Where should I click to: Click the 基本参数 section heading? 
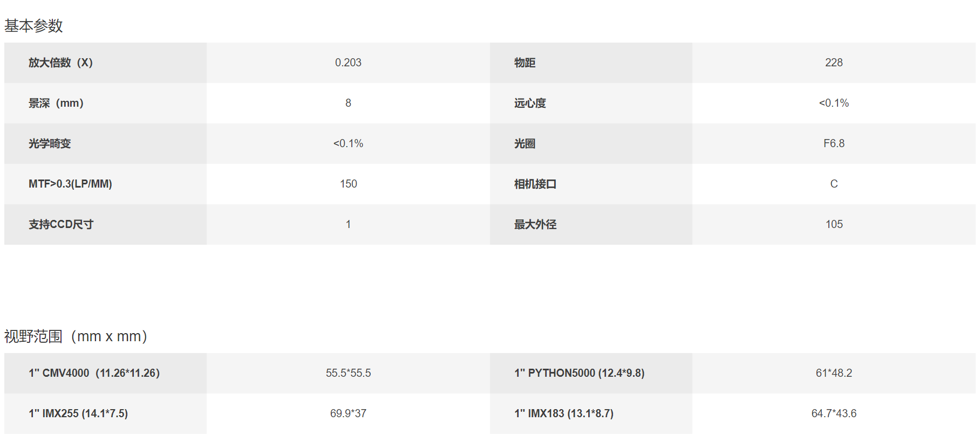tap(33, 25)
